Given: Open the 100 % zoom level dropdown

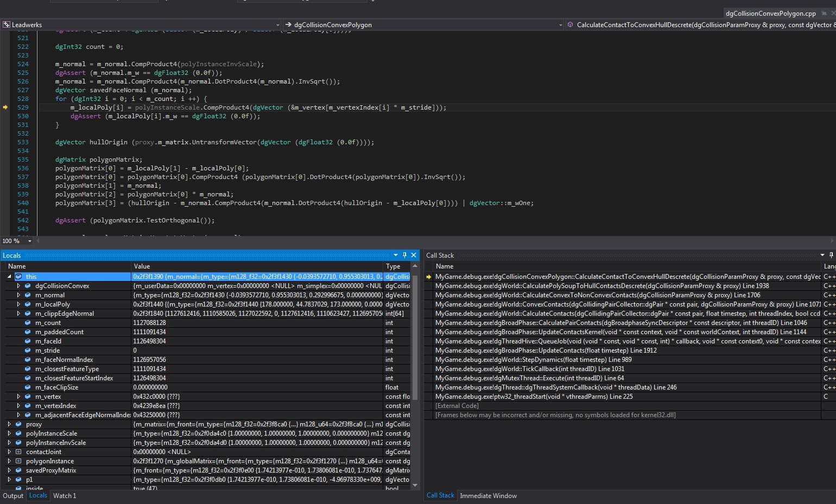Looking at the screenshot, I should tap(29, 241).
